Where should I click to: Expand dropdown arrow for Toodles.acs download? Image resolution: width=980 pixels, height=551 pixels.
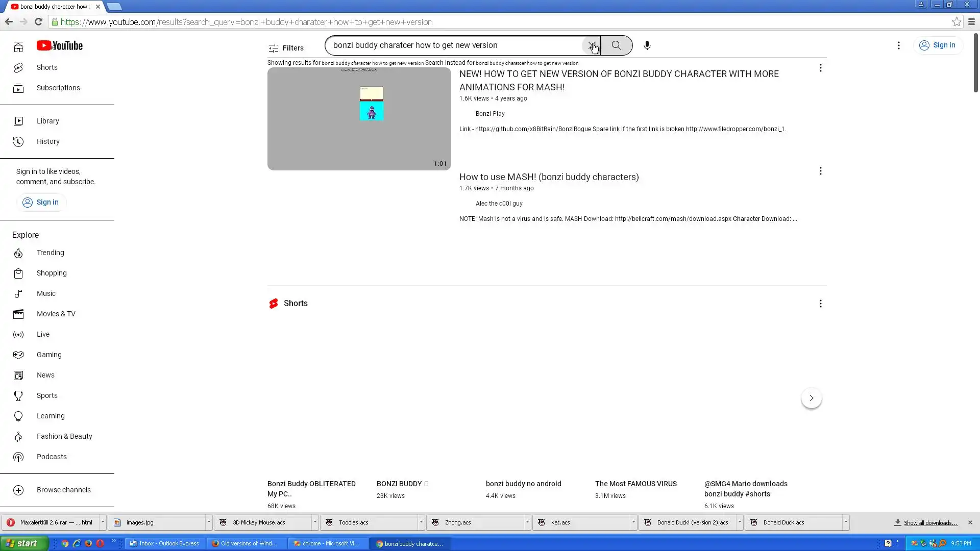pyautogui.click(x=421, y=522)
